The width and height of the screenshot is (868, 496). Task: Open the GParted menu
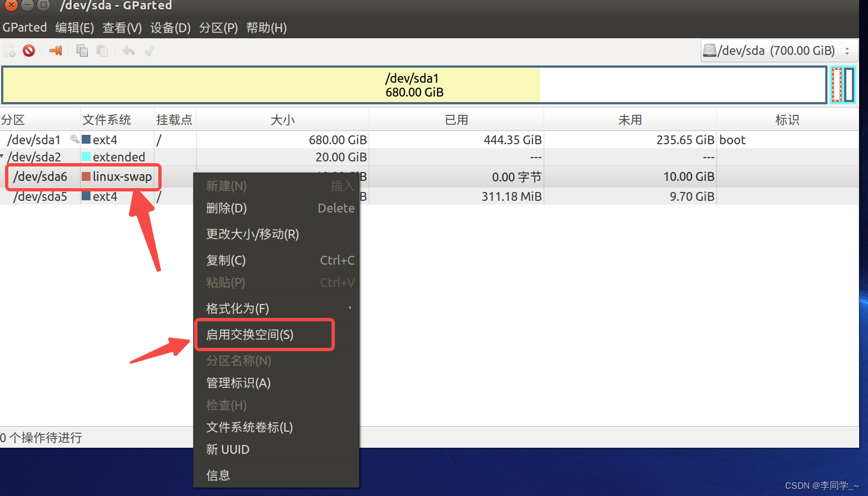[24, 27]
